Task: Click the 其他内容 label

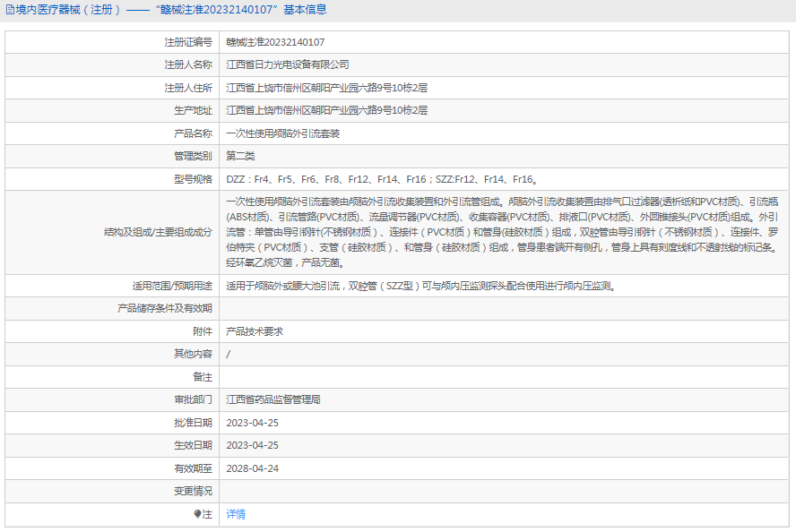Action: pyautogui.click(x=193, y=354)
